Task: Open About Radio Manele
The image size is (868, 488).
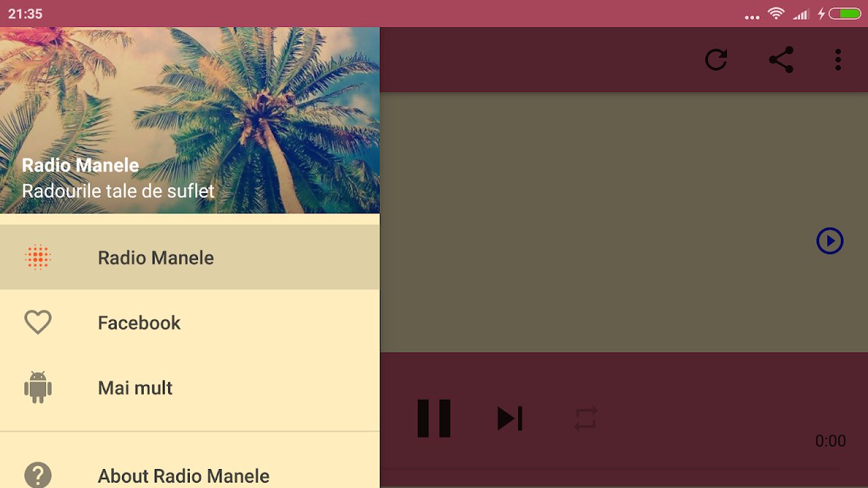Action: pos(190,474)
